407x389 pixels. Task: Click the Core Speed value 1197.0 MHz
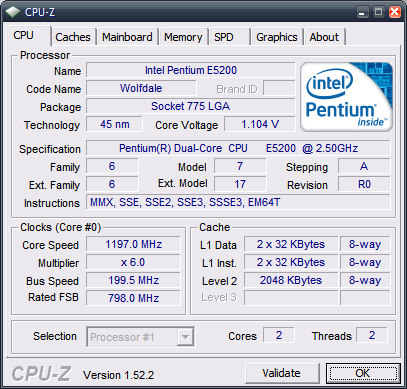click(133, 244)
